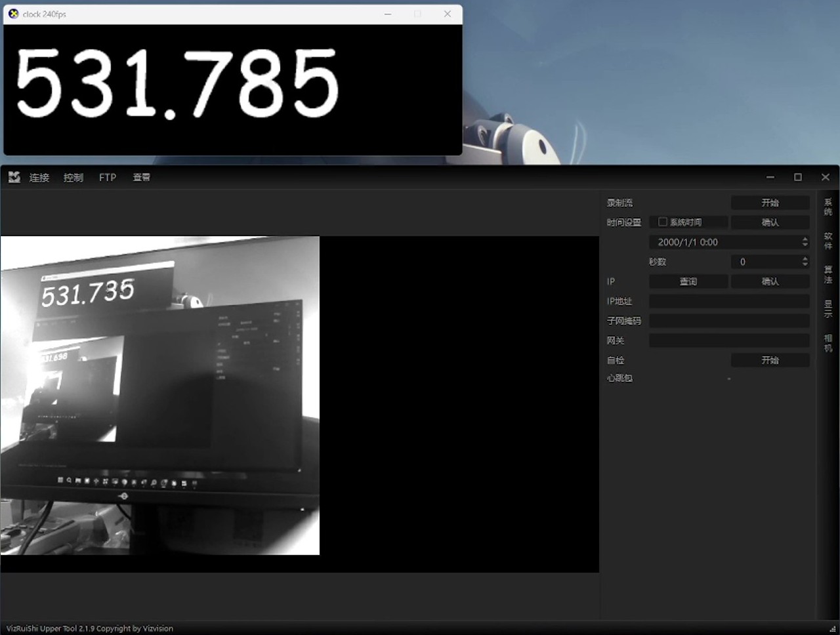Switch to the 相机 side tab
The width and height of the screenshot is (840, 635).
tap(828, 343)
